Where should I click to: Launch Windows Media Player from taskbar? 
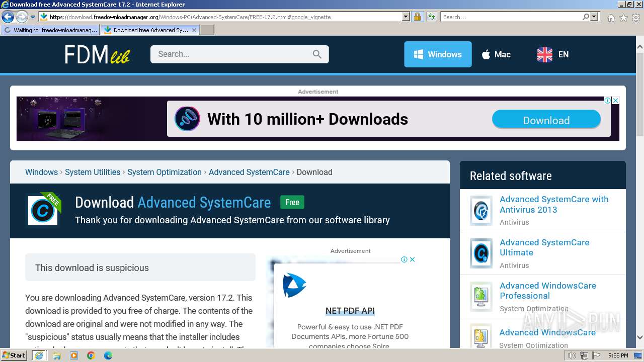click(74, 355)
